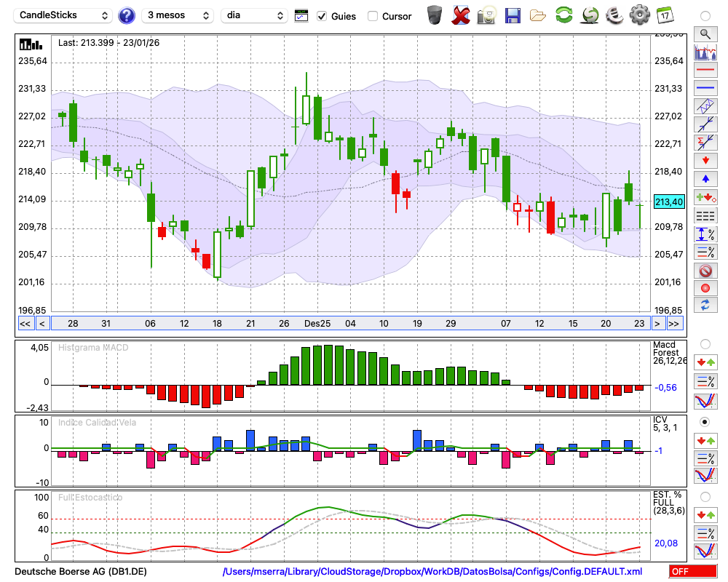Select the EST. % FULL panel radio button
This screenshot has height=582, width=728.
click(x=705, y=497)
